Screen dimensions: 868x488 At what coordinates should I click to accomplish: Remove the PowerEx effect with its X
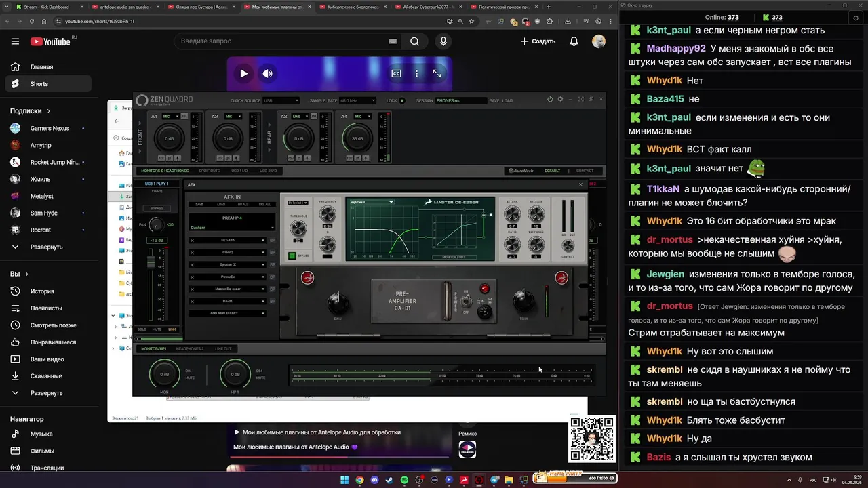pyautogui.click(x=192, y=277)
